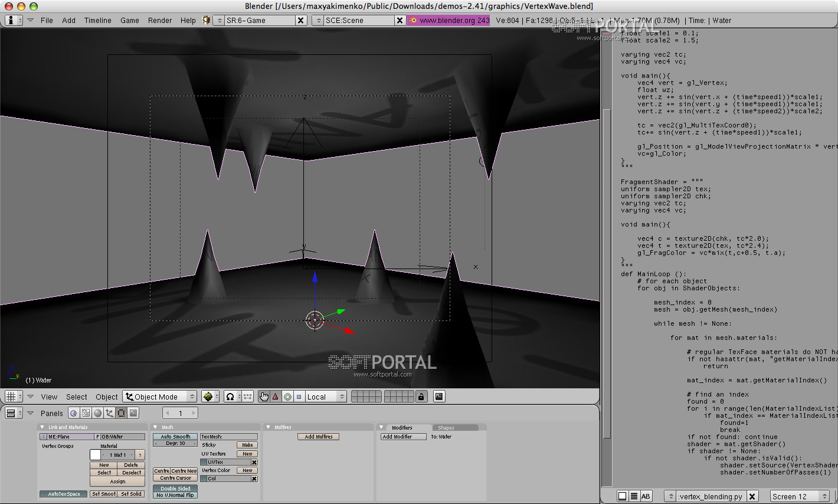Click the F fake user button

[98, 437]
